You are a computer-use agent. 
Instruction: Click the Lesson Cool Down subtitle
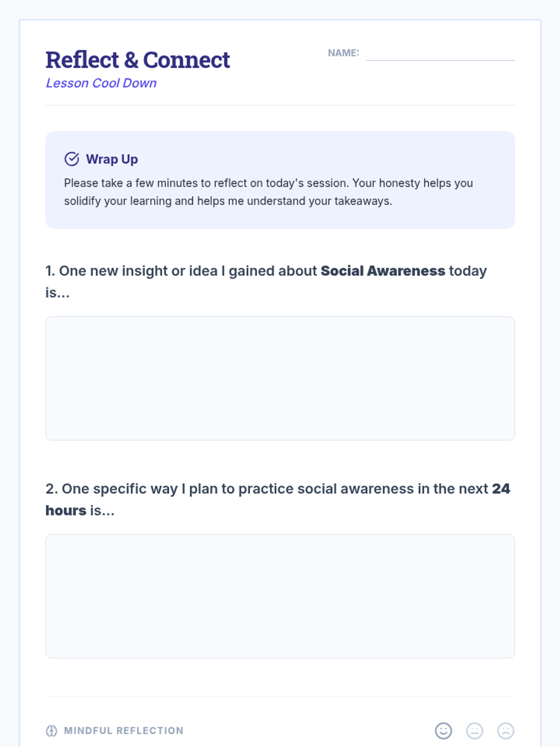pyautogui.click(x=101, y=83)
